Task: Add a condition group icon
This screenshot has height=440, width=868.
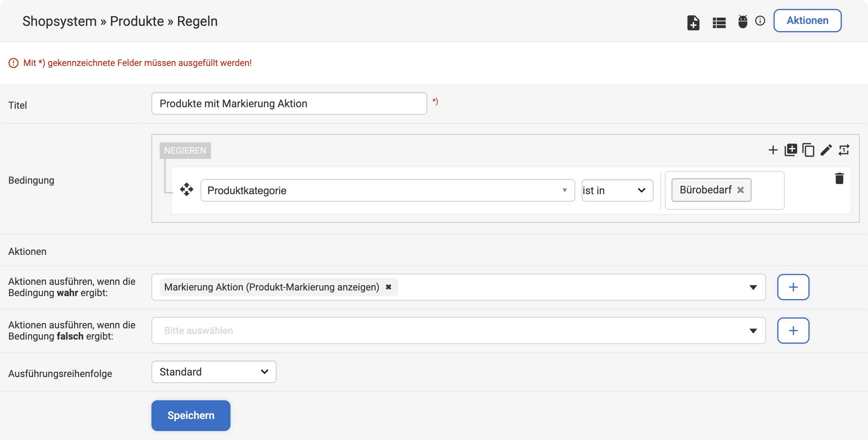Action: pos(791,150)
